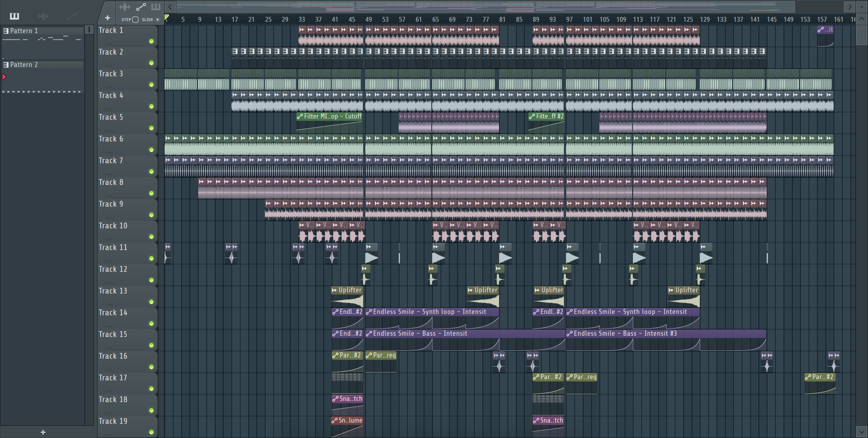This screenshot has width=868, height=438.
Task: Open Track 6 options via its three dots
Action: click(108, 152)
